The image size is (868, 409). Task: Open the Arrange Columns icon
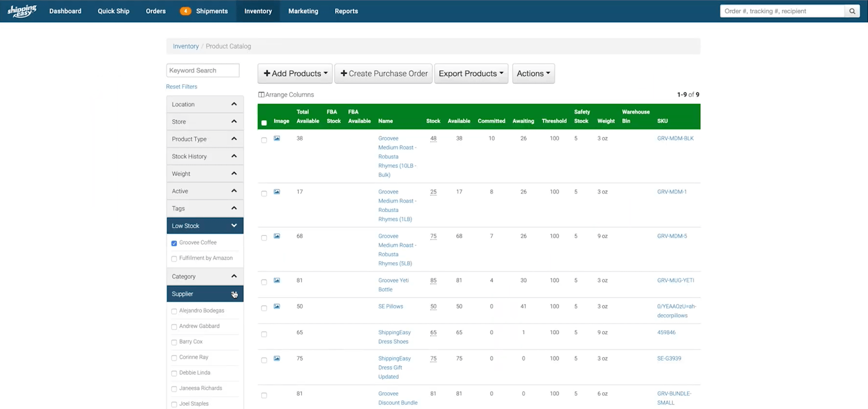tap(261, 95)
